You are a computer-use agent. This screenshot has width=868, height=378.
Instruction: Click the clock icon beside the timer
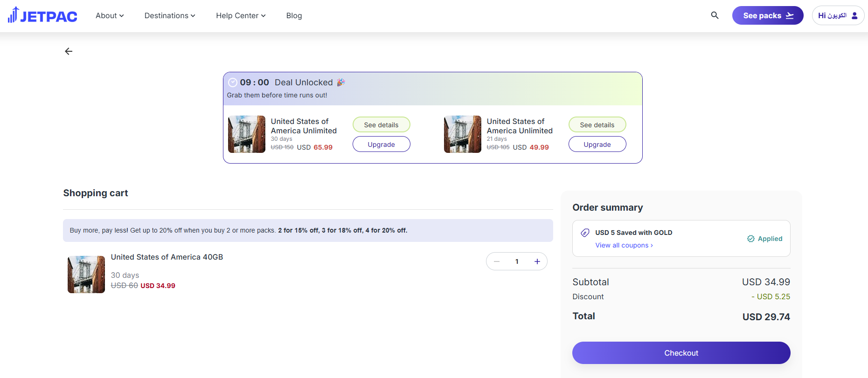[233, 82]
